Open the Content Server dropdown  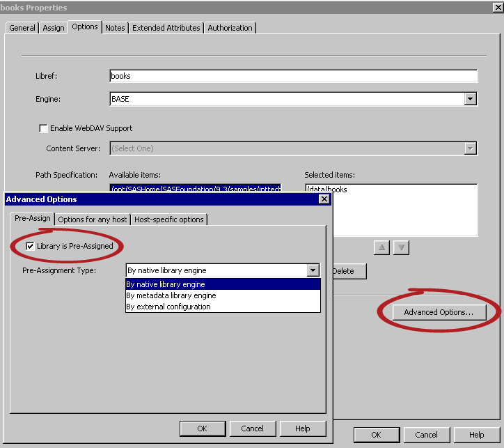pyautogui.click(x=471, y=148)
